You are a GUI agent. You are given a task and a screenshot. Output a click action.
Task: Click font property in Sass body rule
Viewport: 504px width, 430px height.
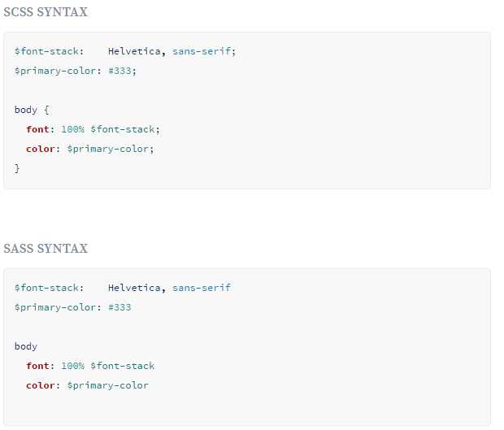[x=38, y=366]
